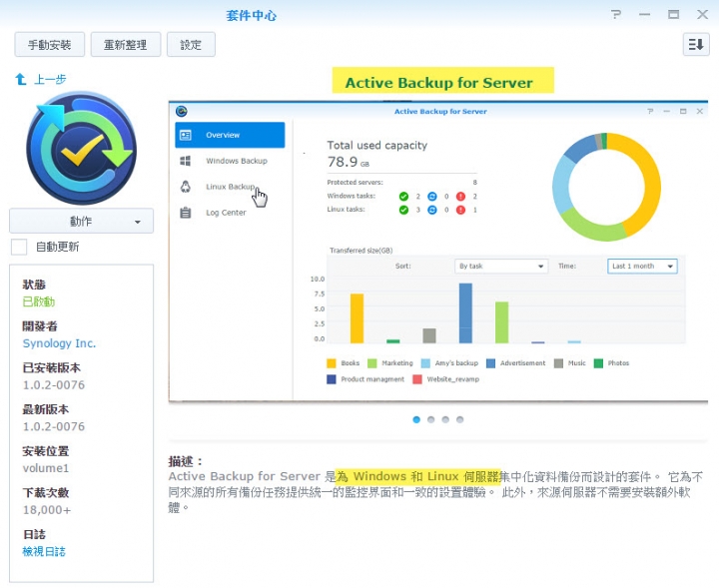Click the Photos green legend swatch
This screenshot has width=719, height=588.
point(598,363)
